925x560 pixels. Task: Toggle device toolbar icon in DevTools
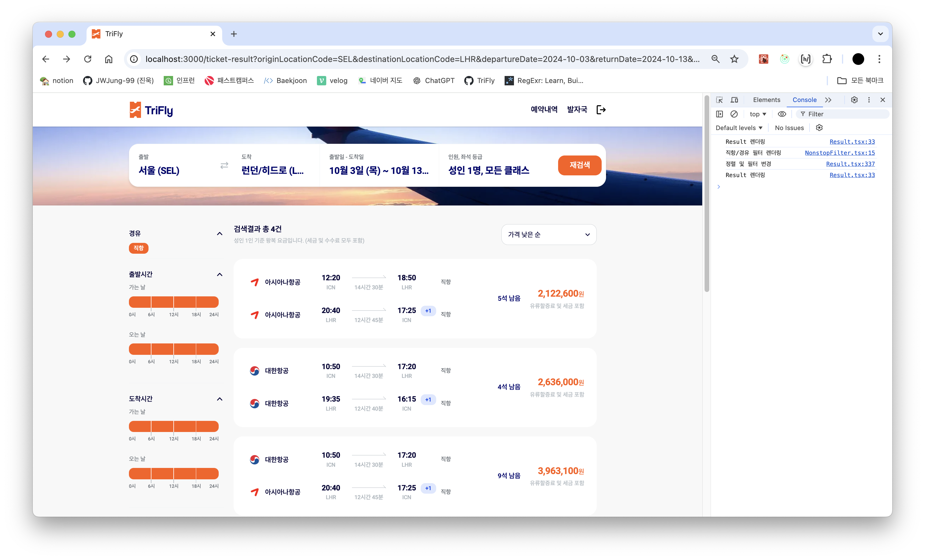click(734, 100)
